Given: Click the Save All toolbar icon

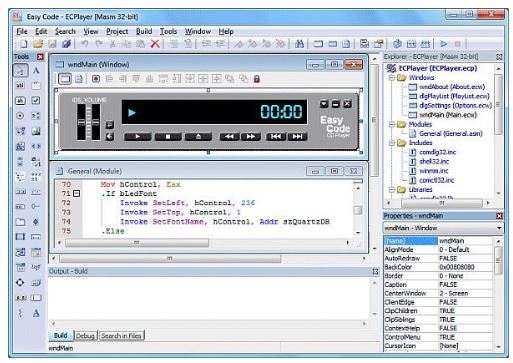Looking at the screenshot, I should [x=66, y=44].
